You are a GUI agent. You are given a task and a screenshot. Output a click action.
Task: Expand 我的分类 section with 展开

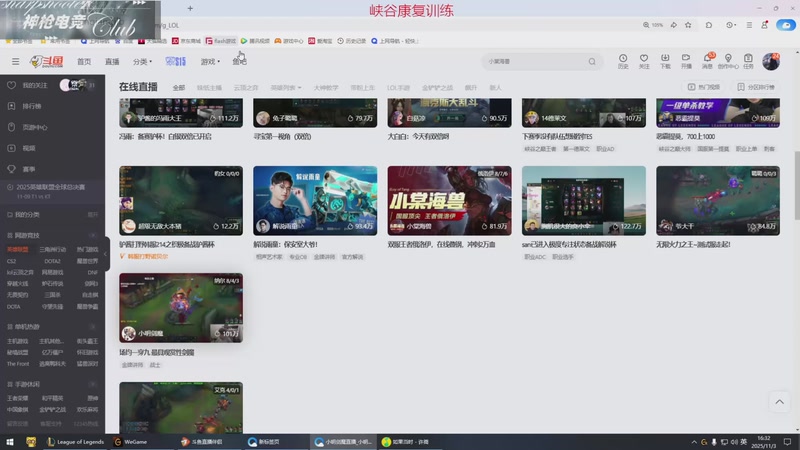tap(92, 215)
